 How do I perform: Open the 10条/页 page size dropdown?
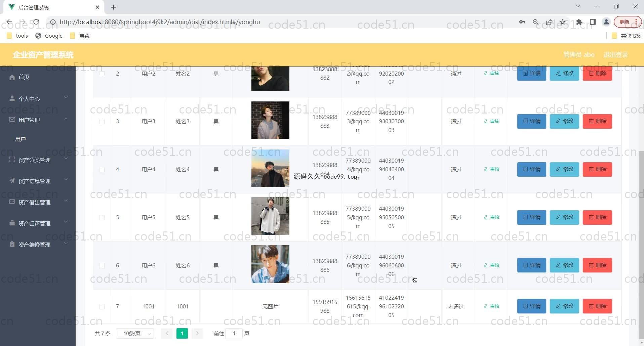tap(135, 334)
